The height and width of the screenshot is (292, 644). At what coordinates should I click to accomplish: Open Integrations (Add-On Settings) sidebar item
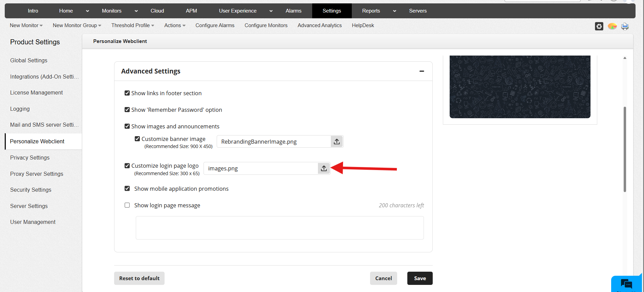coord(44,77)
